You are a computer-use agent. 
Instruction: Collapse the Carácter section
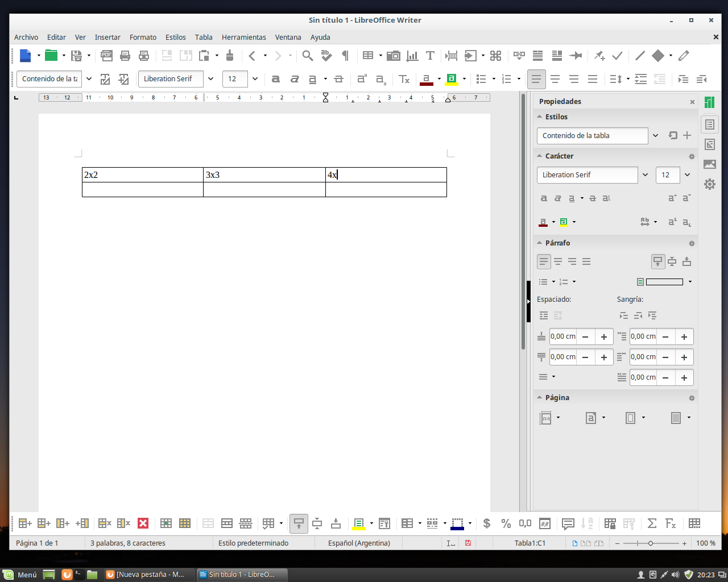(x=540, y=156)
